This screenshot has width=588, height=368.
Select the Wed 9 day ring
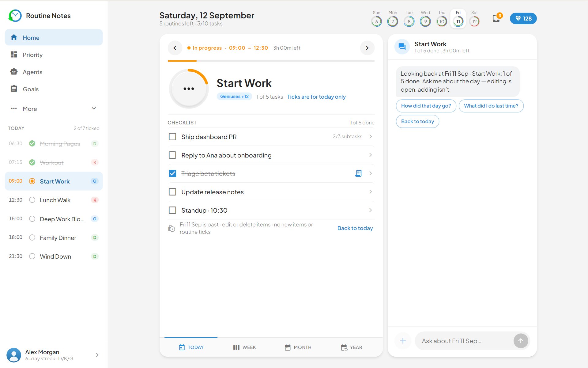(x=425, y=21)
